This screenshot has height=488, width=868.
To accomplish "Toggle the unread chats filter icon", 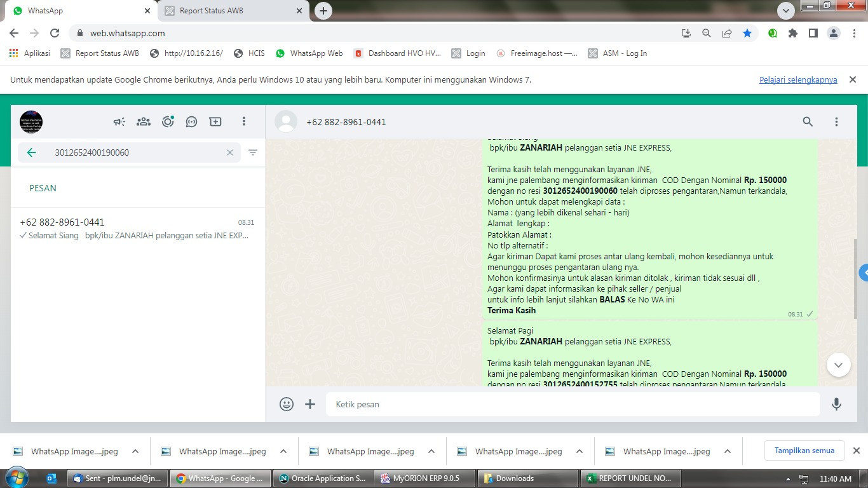I will [253, 152].
